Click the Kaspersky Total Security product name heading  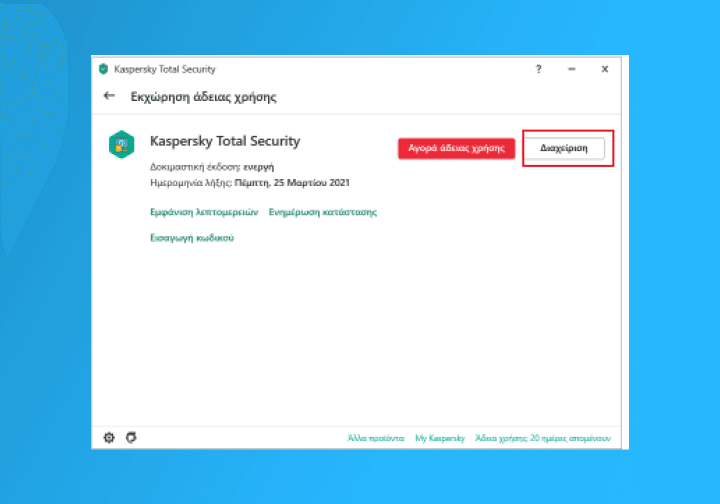pyautogui.click(x=225, y=141)
